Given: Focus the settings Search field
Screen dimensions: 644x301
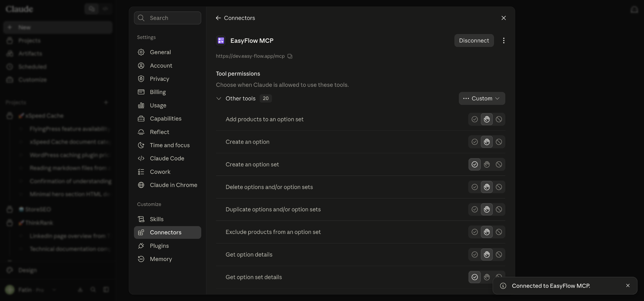Looking at the screenshot, I should [167, 18].
